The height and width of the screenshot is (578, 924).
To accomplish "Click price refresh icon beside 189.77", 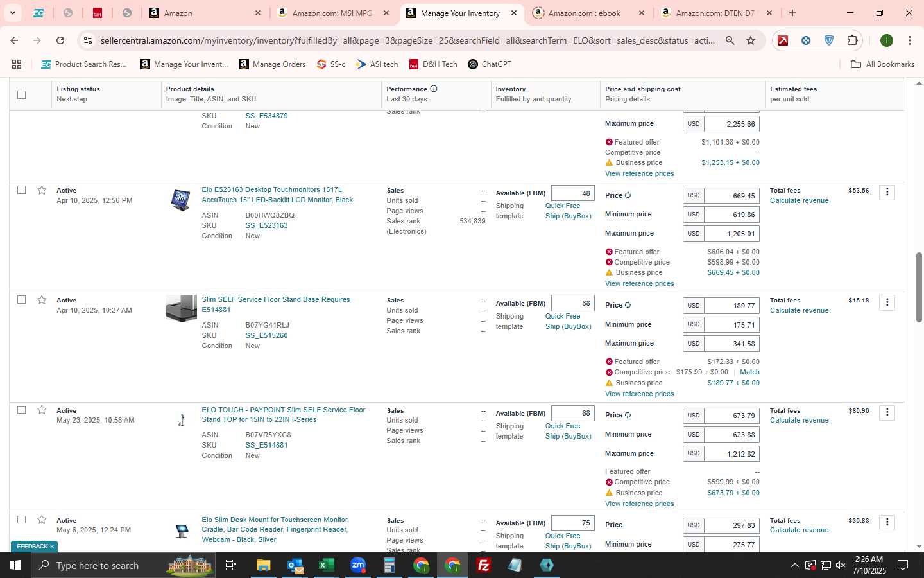I will click(628, 305).
